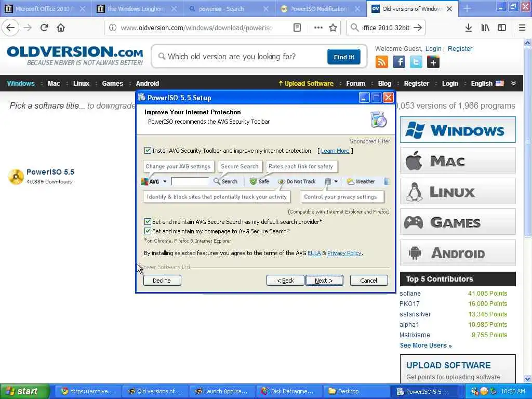Open the Firefox hamburger menu

(522, 28)
